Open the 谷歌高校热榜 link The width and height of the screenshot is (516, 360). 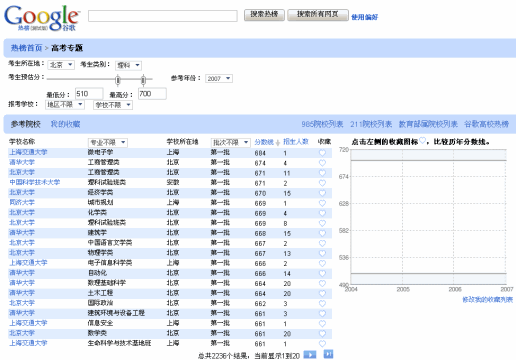pyautogui.click(x=486, y=124)
